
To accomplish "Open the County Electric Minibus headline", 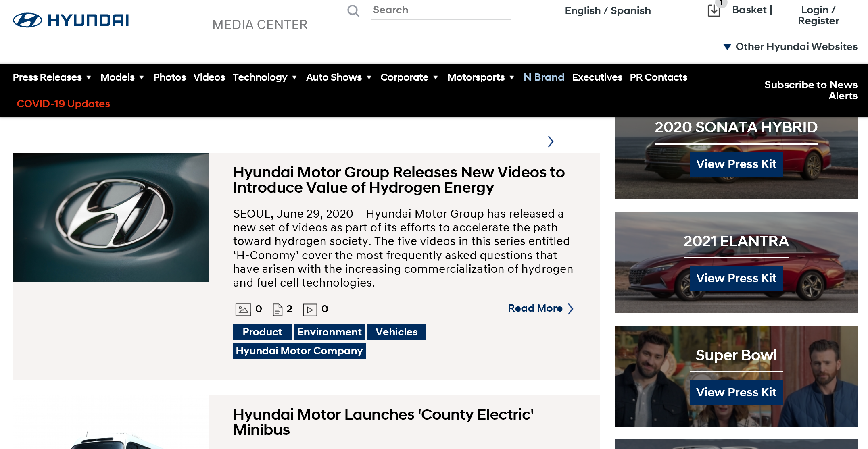I will click(x=384, y=422).
